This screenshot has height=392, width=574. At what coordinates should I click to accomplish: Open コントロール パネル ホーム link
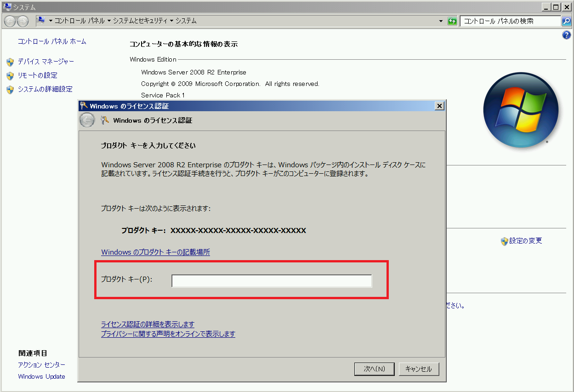pos(52,41)
